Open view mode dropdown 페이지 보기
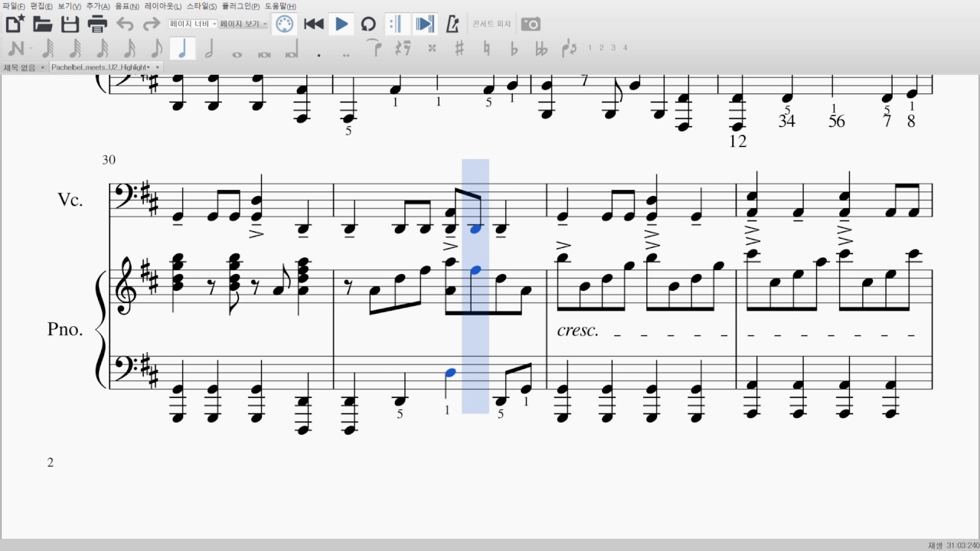Viewport: 980px width, 551px height. pyautogui.click(x=243, y=24)
